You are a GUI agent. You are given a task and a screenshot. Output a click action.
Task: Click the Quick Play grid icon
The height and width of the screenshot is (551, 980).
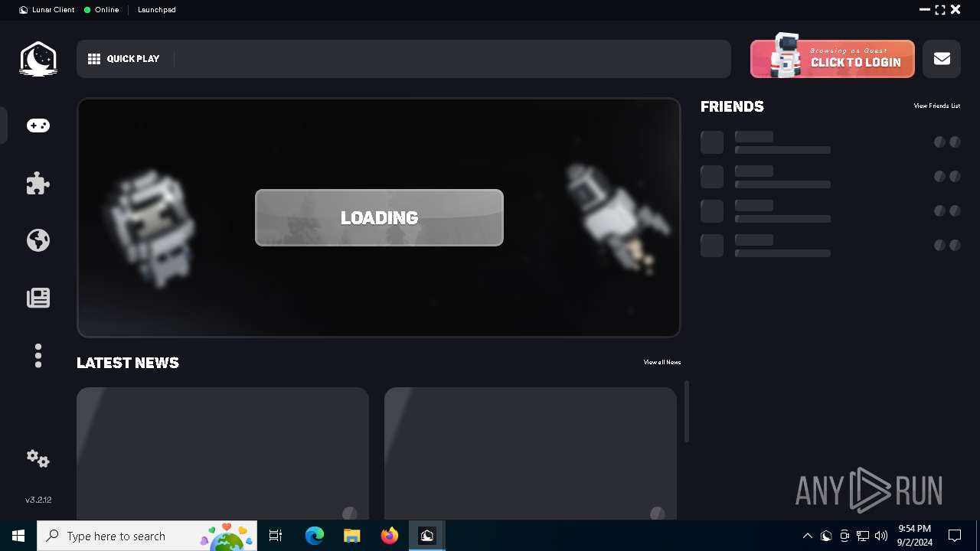(94, 59)
